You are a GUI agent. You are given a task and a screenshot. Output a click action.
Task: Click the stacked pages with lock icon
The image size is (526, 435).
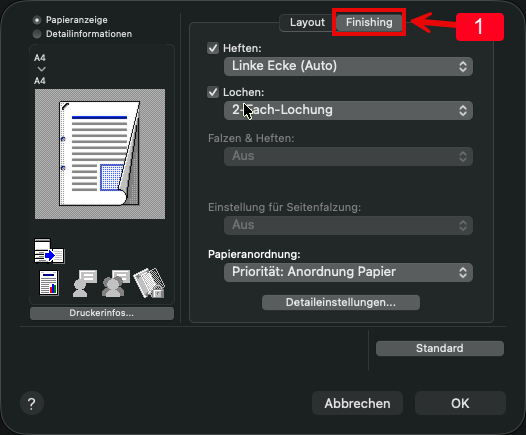(149, 283)
